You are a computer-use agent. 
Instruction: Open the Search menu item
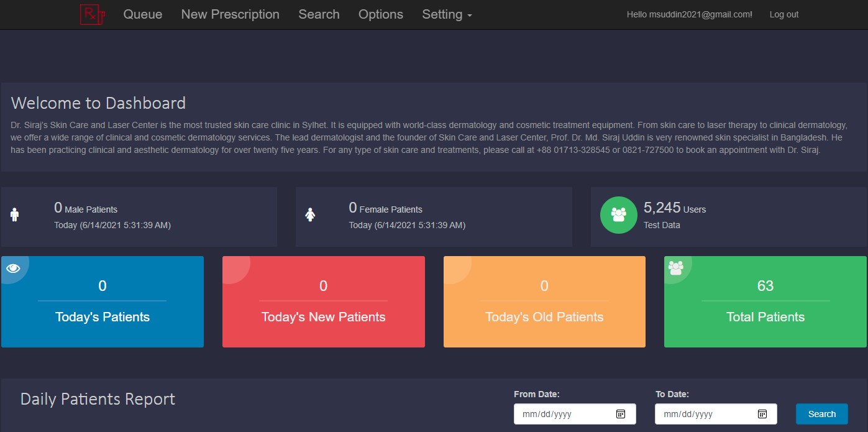point(319,14)
